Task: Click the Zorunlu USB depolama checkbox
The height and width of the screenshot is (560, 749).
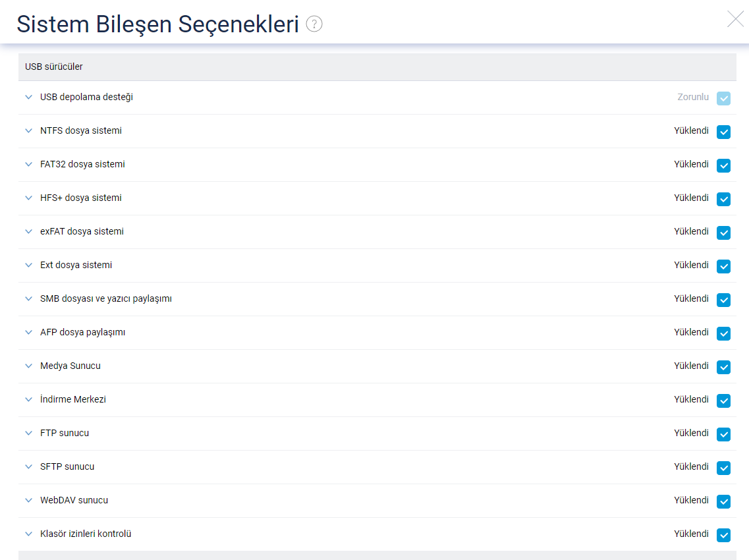Action: (x=724, y=98)
